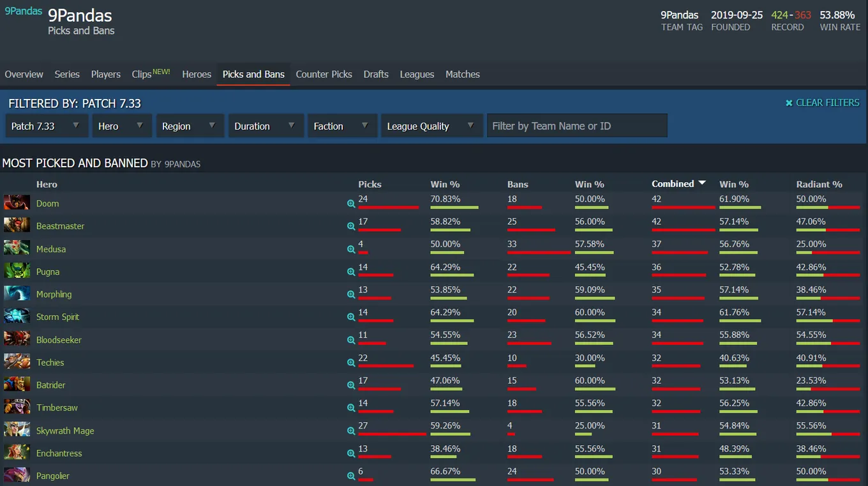Click the 9Pandas team logo link

click(23, 11)
